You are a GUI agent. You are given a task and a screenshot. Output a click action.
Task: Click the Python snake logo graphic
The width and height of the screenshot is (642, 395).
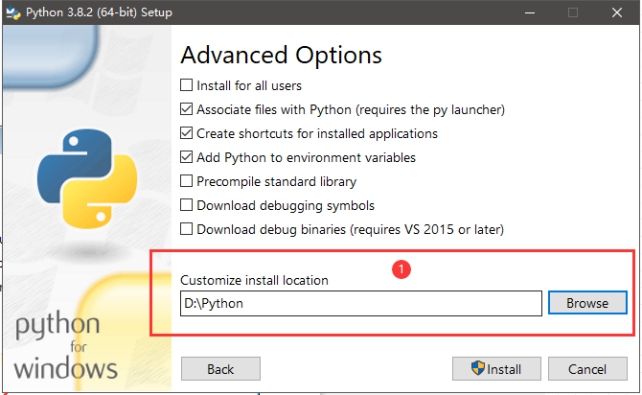click(87, 179)
